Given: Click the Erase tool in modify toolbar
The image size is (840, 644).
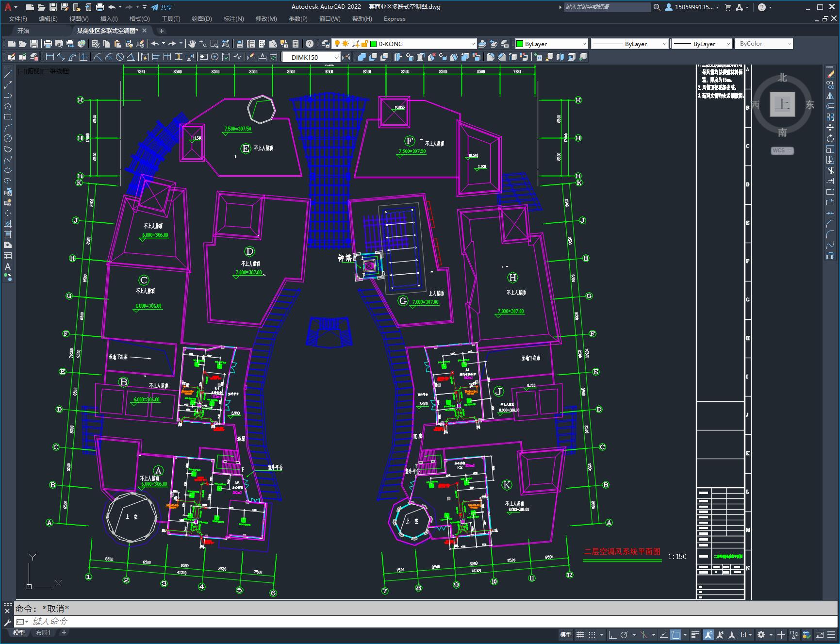Looking at the screenshot, I should [x=830, y=74].
